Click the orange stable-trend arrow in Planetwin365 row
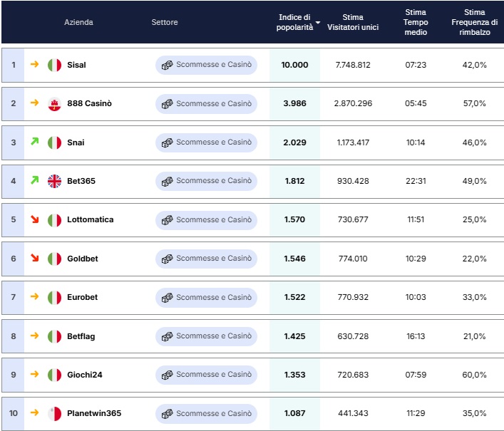504x431 pixels. [34, 412]
